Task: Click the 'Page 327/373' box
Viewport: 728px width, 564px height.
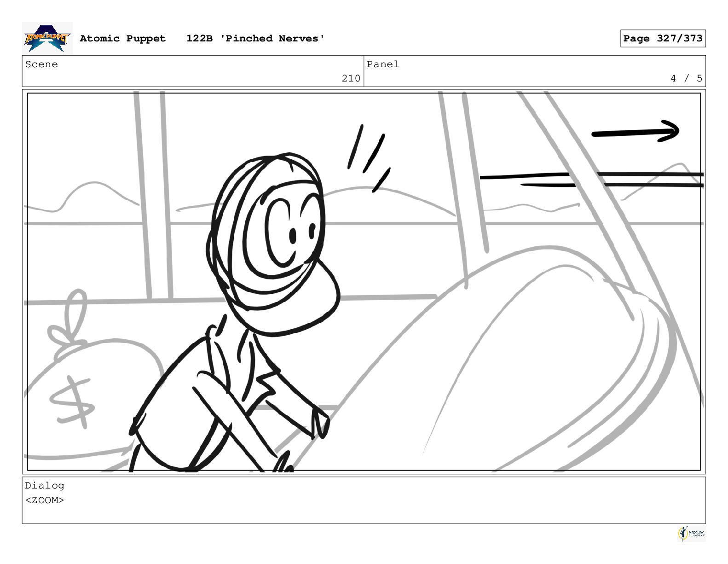Action: click(x=663, y=39)
